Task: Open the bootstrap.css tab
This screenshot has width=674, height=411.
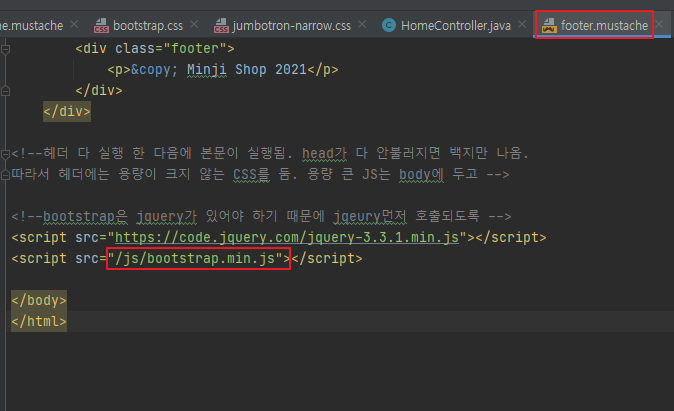Action: tap(148, 26)
